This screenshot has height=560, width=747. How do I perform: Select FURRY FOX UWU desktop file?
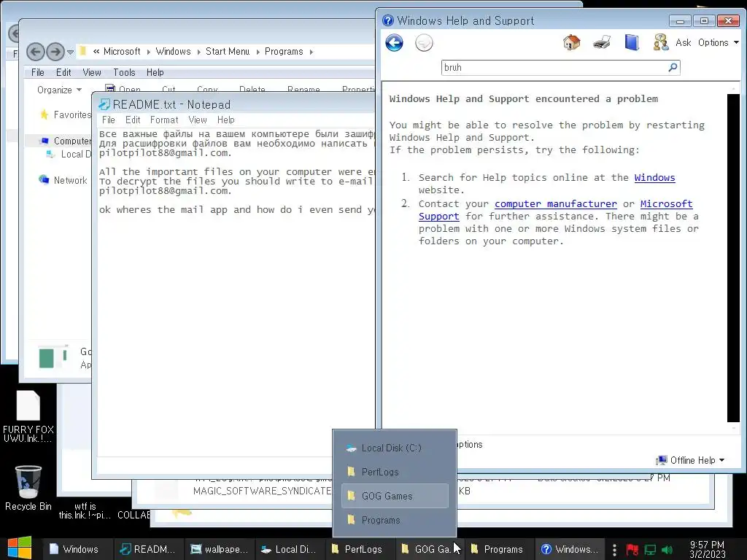(x=28, y=417)
